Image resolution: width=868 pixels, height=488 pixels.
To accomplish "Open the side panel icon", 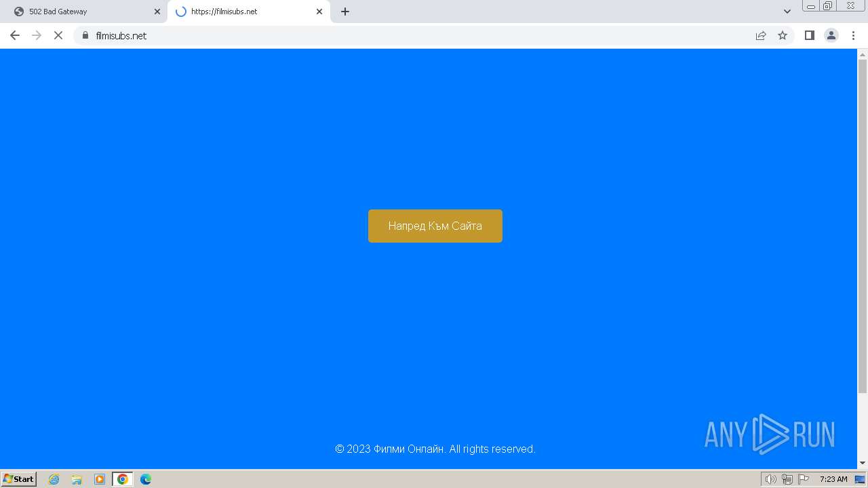I will pos(809,35).
